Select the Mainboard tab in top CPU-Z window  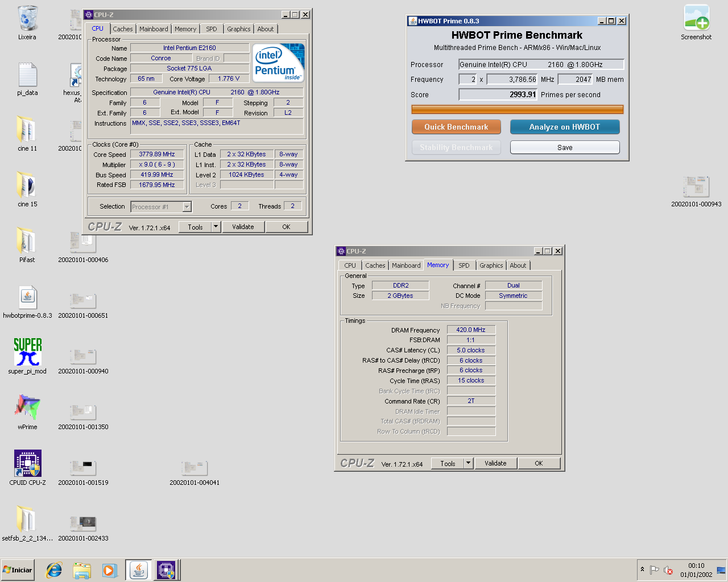[154, 29]
